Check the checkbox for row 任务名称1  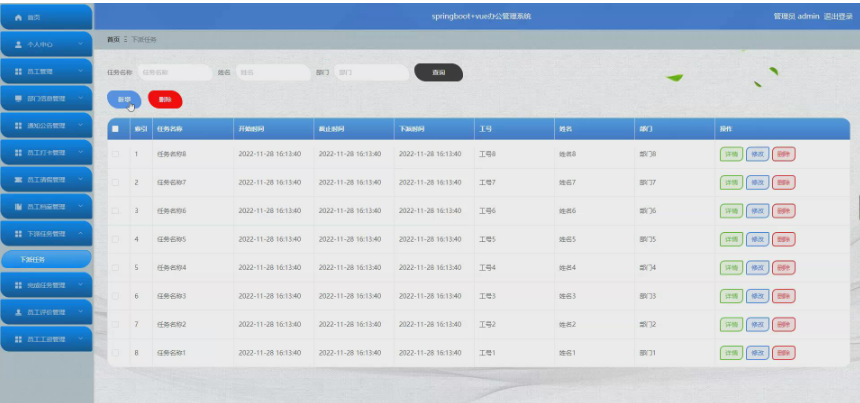115,353
